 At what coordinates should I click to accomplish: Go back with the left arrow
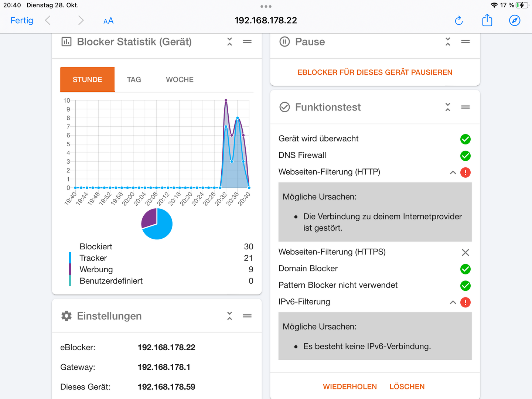[48, 20]
